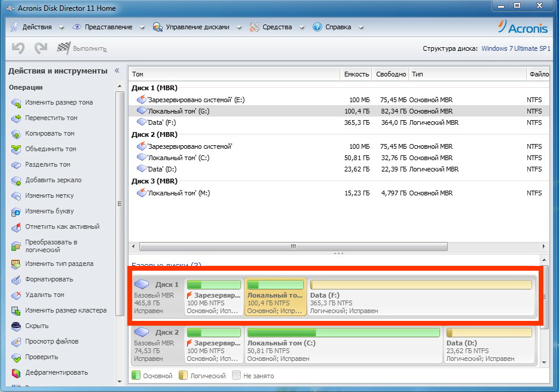This screenshot has width=559, height=392.
Task: Click the 'Добавить зеркало' mirror icon
Action: pyautogui.click(x=16, y=180)
